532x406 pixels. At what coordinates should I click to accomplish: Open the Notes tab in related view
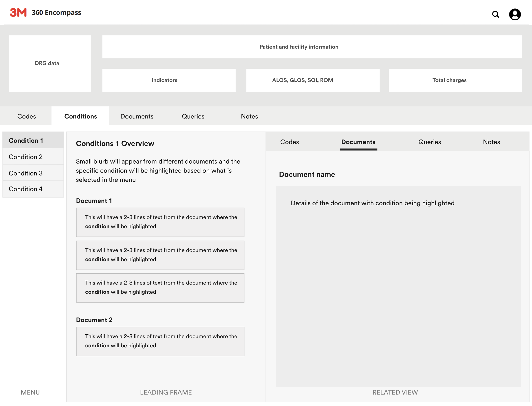click(491, 142)
